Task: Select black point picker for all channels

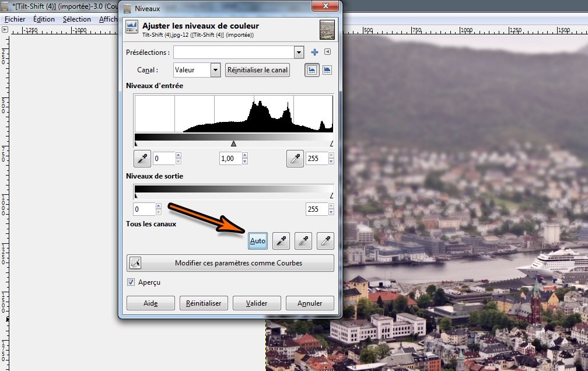Action: [x=281, y=240]
